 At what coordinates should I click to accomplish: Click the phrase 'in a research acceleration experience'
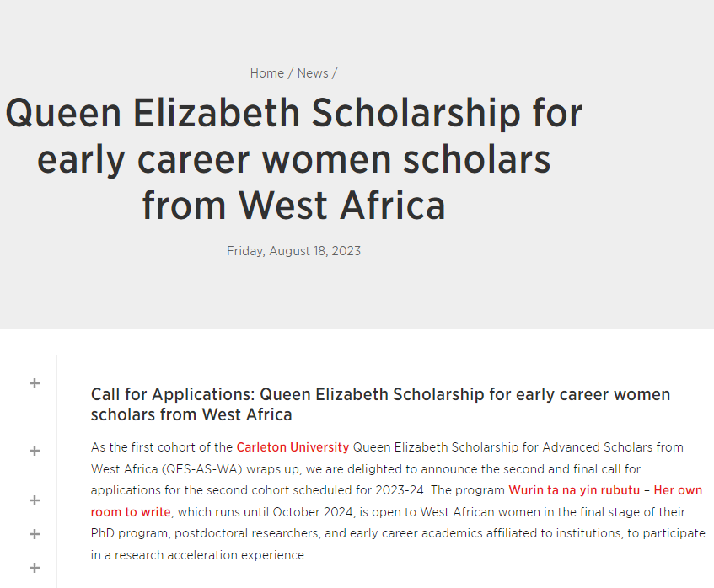point(200,555)
